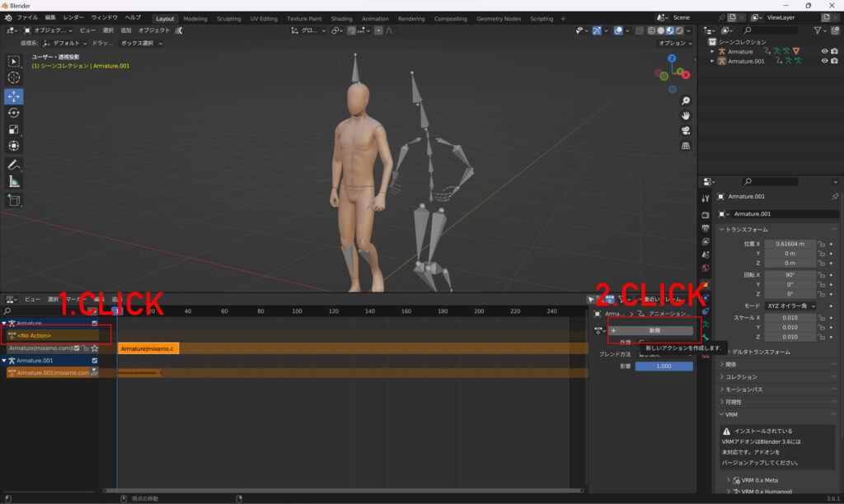This screenshot has width=844, height=504.
Task: Toggle mute checkbox on Armature|mixamo.com track
Action: pos(77,348)
